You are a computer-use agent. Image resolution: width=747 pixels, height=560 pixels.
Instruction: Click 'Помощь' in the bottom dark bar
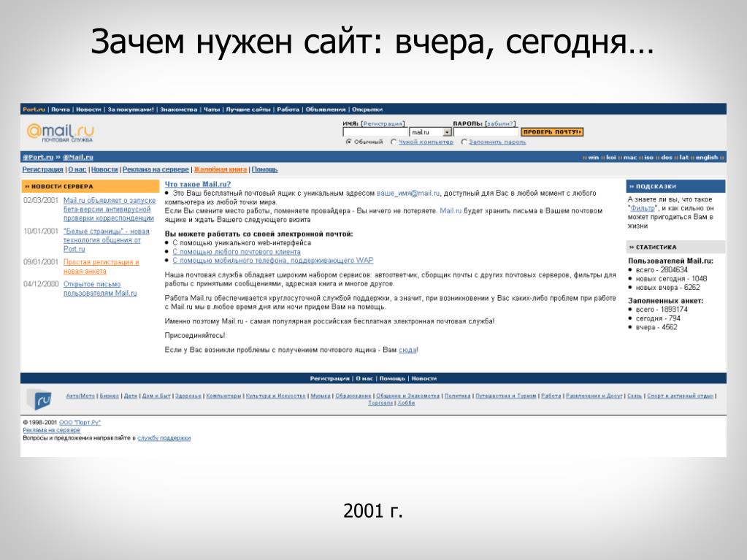pos(392,379)
